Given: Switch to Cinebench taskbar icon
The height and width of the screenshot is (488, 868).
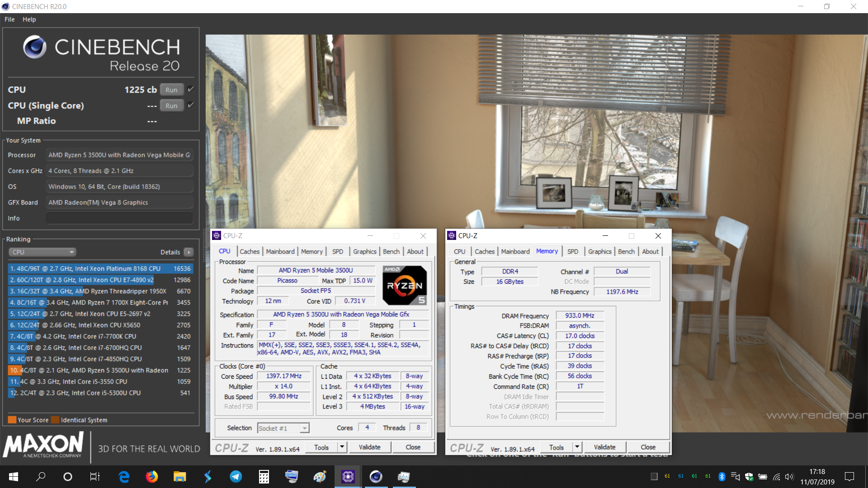Looking at the screenshot, I should tap(376, 477).
